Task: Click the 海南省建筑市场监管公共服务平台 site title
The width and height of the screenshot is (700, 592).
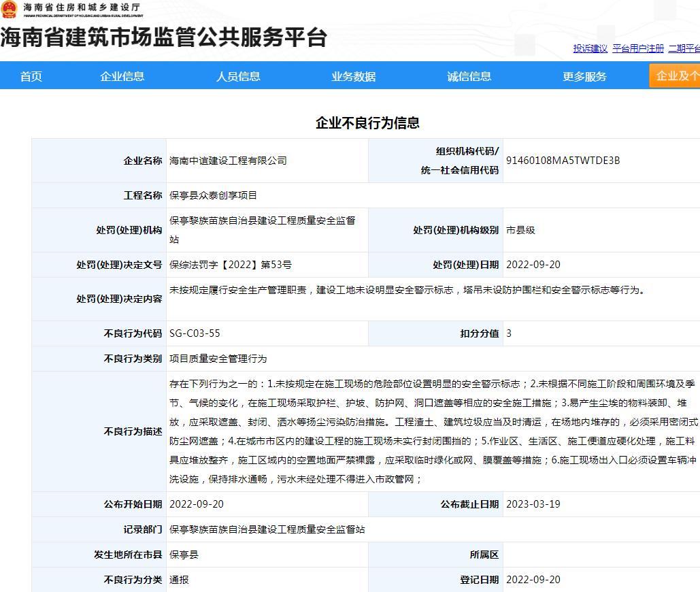Action: point(164,37)
